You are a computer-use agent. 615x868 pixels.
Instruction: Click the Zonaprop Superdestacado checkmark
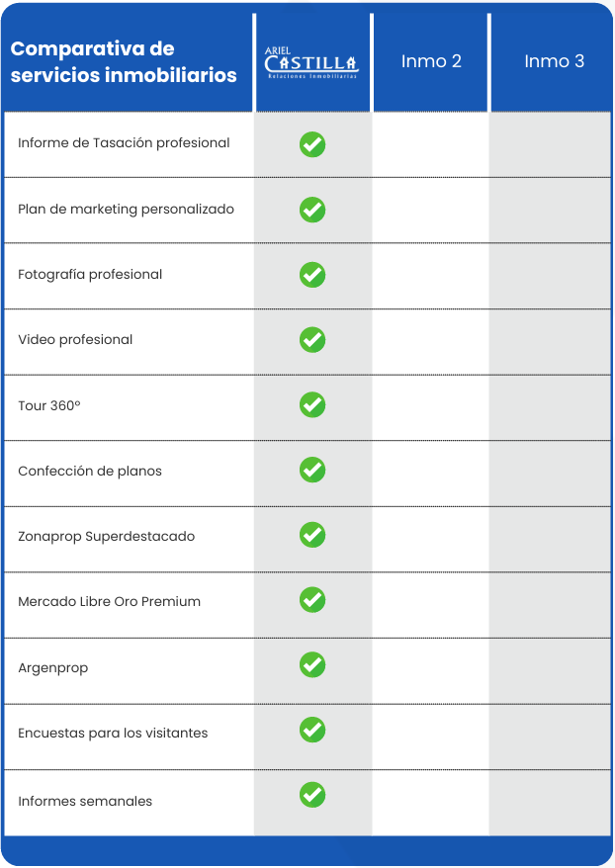[312, 536]
